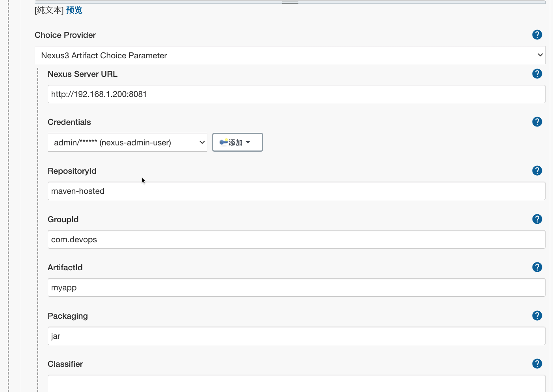Click the [纯文本] plain text label
The width and height of the screenshot is (553, 392).
click(x=49, y=10)
